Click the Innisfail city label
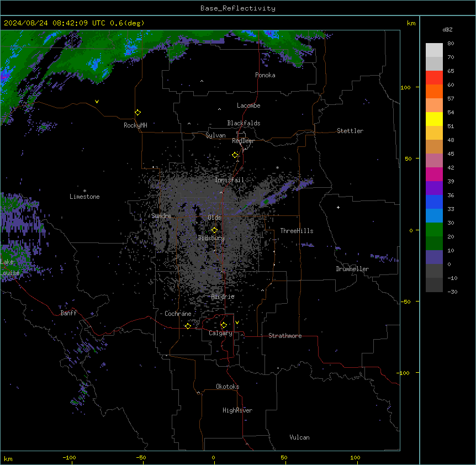Image resolution: width=476 pixels, height=465 pixels. (229, 180)
